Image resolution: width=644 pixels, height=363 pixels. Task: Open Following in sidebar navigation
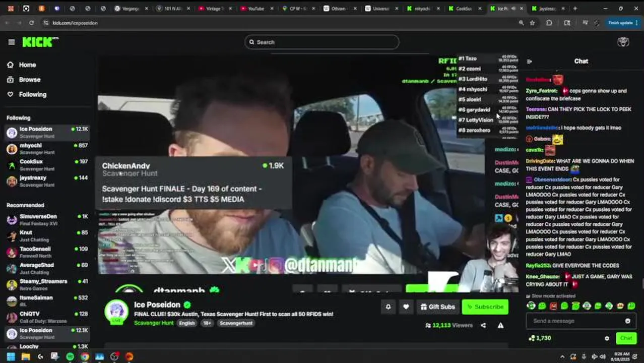(x=26, y=94)
